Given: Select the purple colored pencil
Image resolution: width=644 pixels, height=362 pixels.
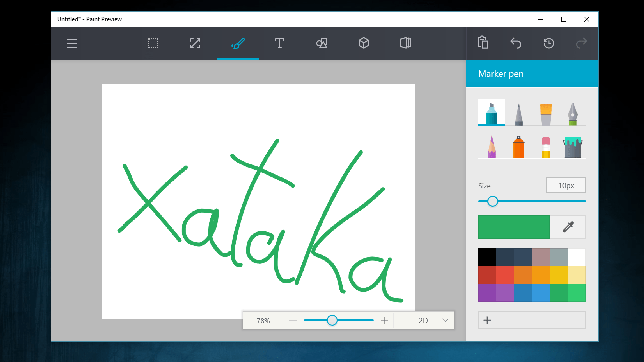Looking at the screenshot, I should point(491,147).
